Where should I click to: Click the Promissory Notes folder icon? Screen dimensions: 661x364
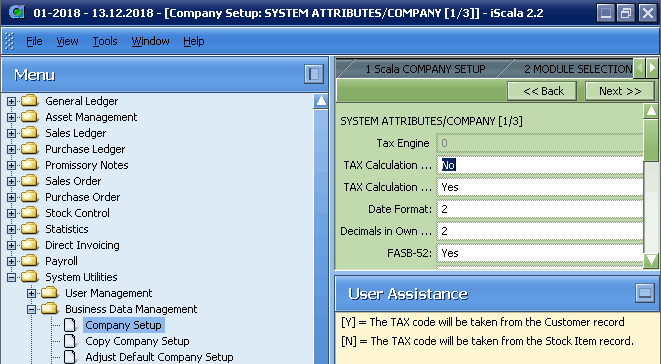click(x=30, y=165)
